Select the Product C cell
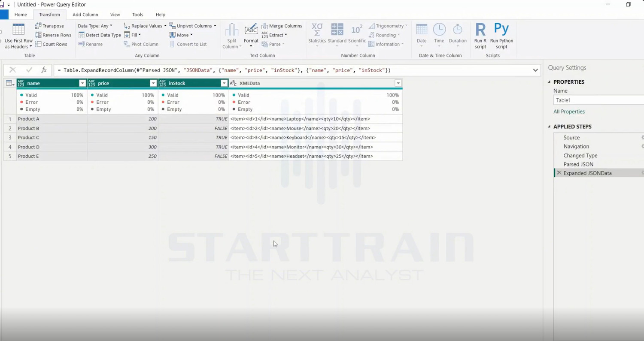 coord(52,137)
